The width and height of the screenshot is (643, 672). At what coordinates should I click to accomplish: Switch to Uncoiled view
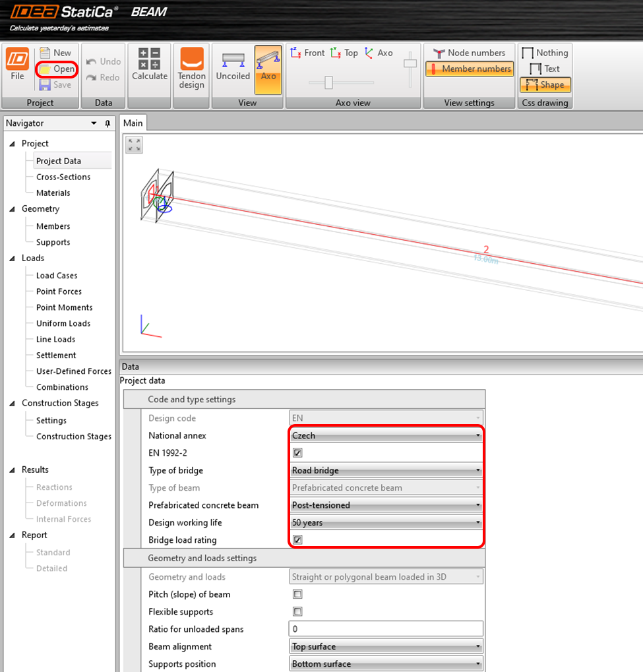click(233, 60)
